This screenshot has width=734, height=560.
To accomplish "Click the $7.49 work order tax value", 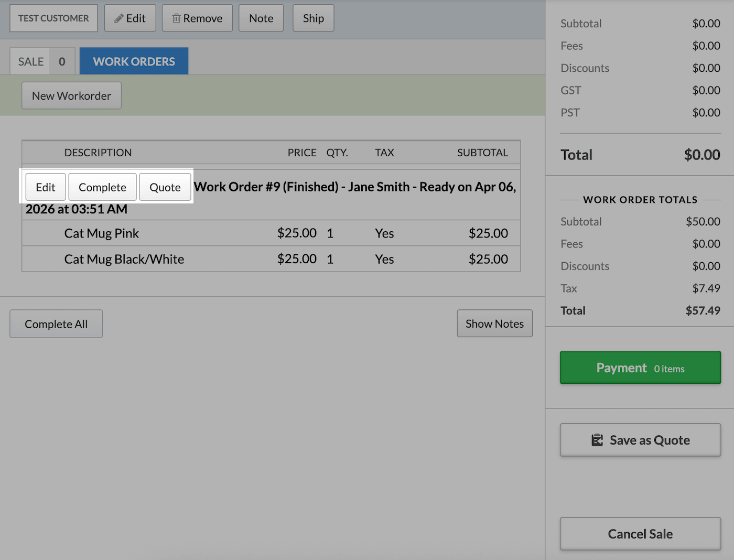I will click(706, 288).
